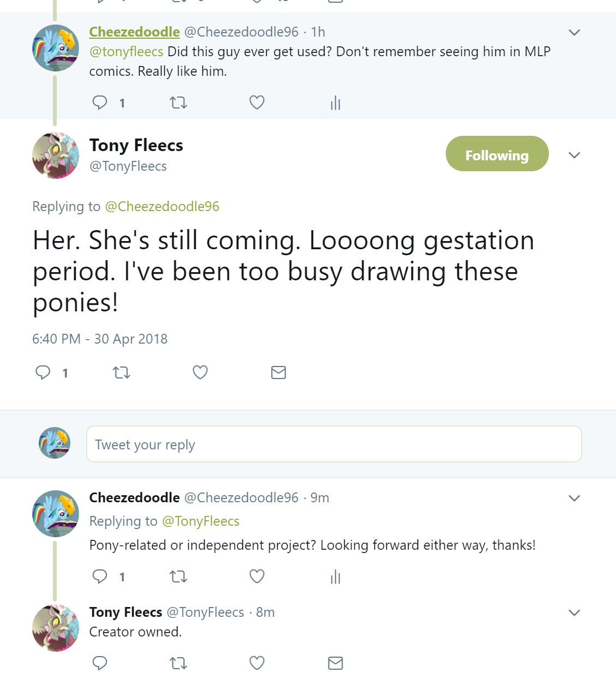This screenshot has height=679, width=616.
Task: Open the underlined Cheezedoodle profile name
Action: click(x=134, y=32)
